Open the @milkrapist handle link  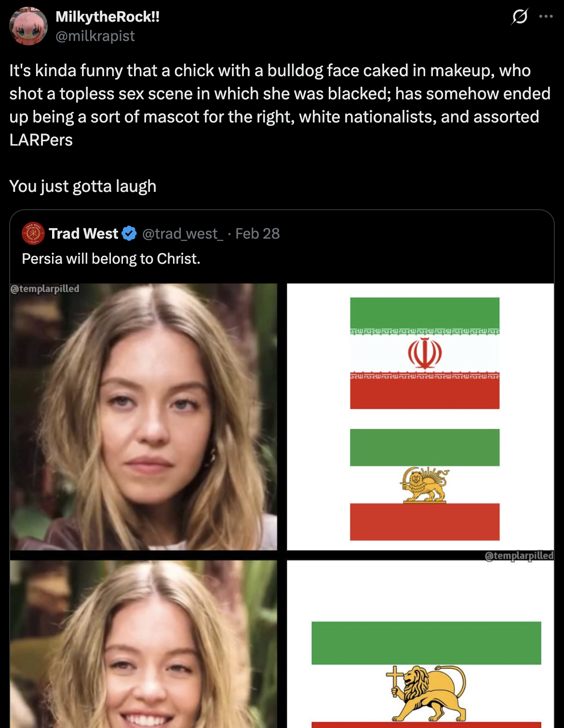tap(95, 36)
